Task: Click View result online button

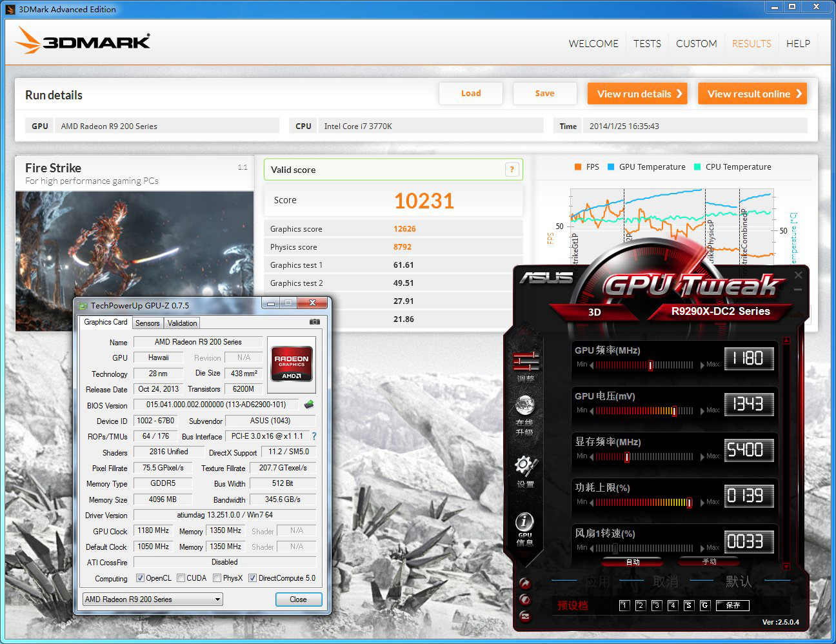Action: click(x=752, y=94)
